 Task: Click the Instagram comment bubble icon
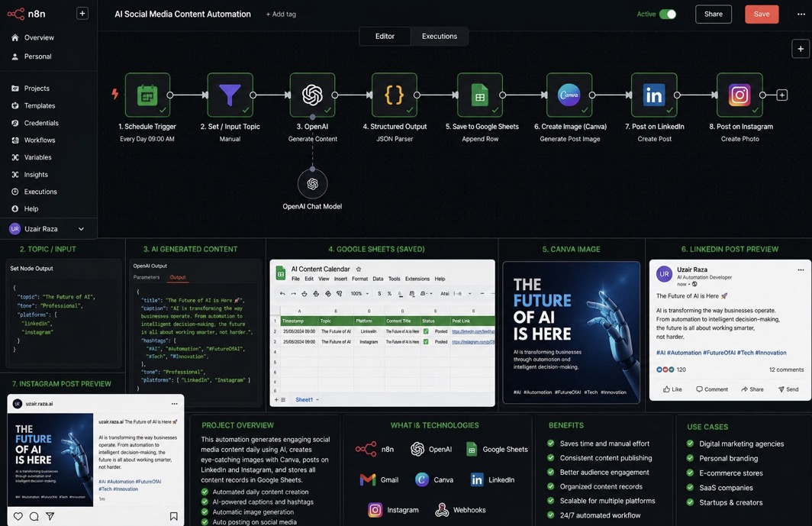click(x=34, y=516)
